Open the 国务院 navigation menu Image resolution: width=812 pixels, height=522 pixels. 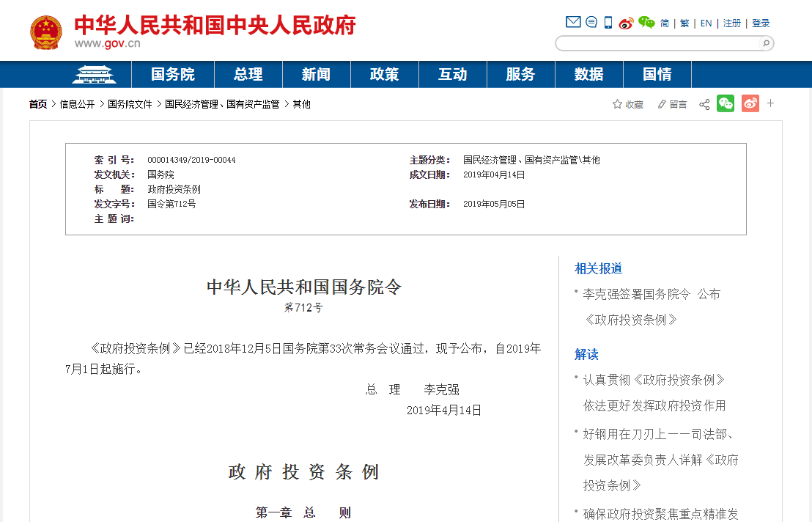point(173,74)
